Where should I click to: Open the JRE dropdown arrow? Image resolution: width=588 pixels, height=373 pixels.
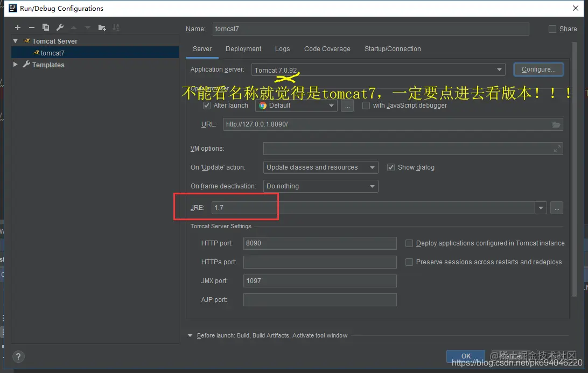pyautogui.click(x=541, y=208)
